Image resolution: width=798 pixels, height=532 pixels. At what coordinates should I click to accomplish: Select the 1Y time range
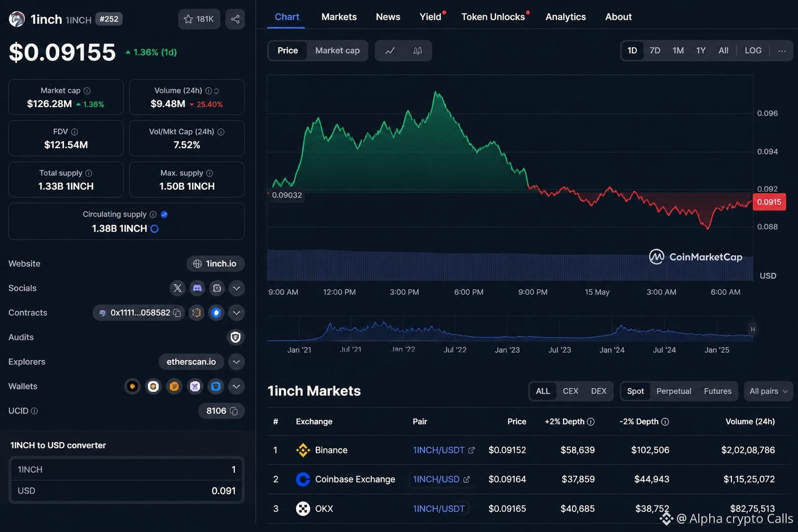(701, 51)
